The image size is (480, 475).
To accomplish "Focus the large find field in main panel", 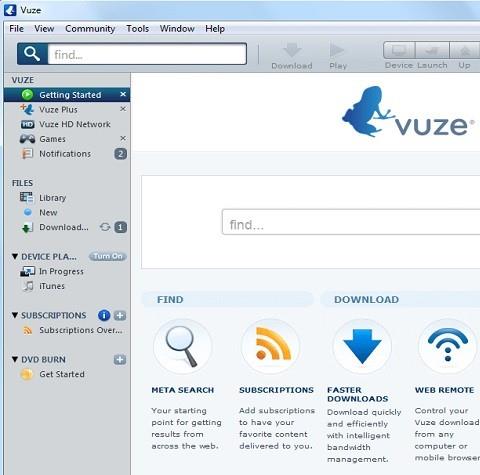I will point(351,222).
